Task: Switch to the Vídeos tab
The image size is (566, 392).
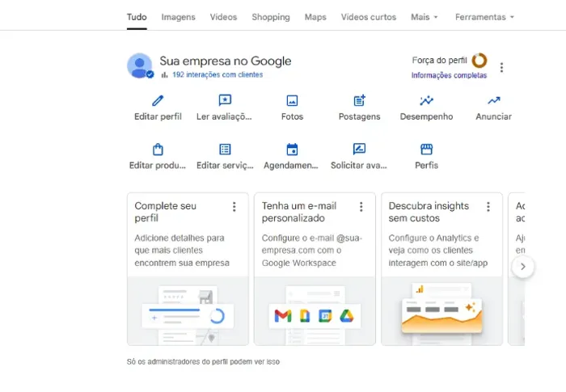Action: (x=223, y=17)
